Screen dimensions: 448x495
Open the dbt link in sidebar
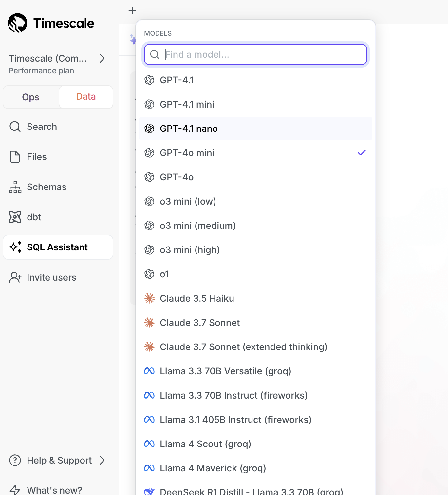click(58, 217)
